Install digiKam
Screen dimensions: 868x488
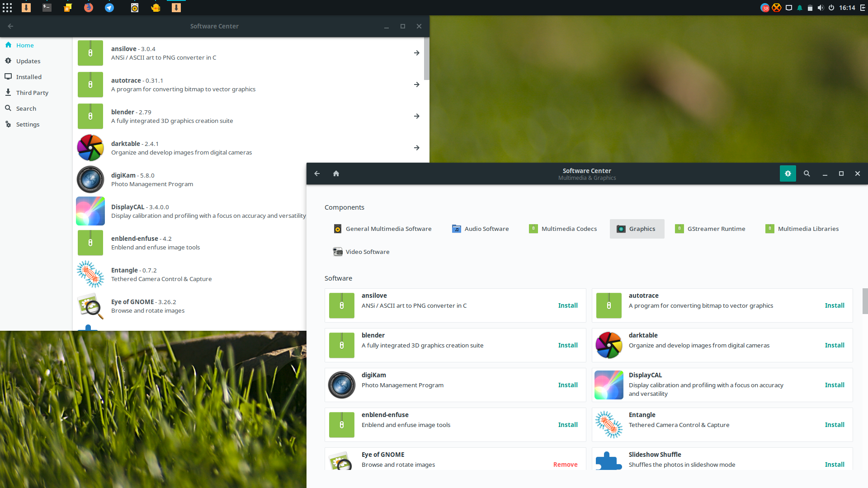coord(568,385)
